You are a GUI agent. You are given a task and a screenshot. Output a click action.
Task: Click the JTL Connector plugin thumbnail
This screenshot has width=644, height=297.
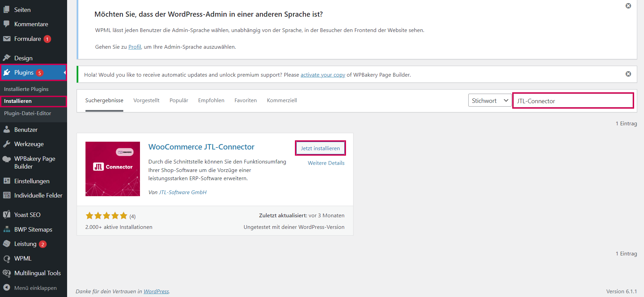click(x=113, y=169)
